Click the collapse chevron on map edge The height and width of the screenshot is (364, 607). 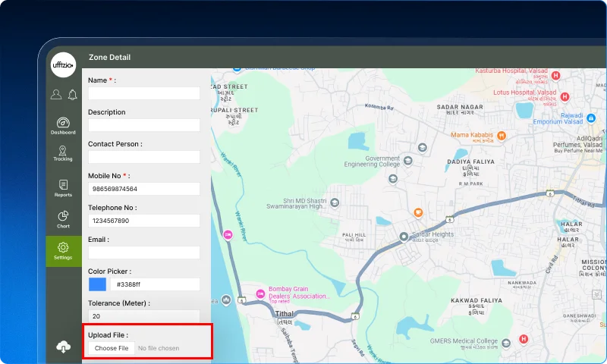[x=596, y=295]
